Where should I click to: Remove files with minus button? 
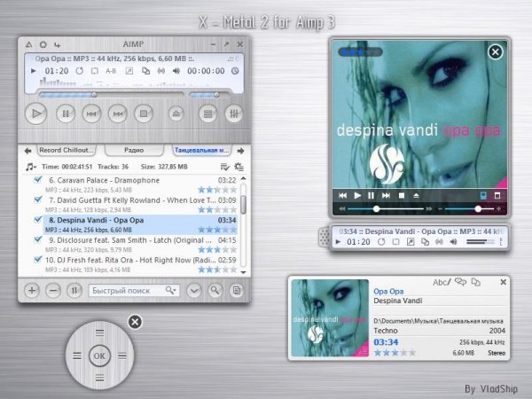point(53,291)
